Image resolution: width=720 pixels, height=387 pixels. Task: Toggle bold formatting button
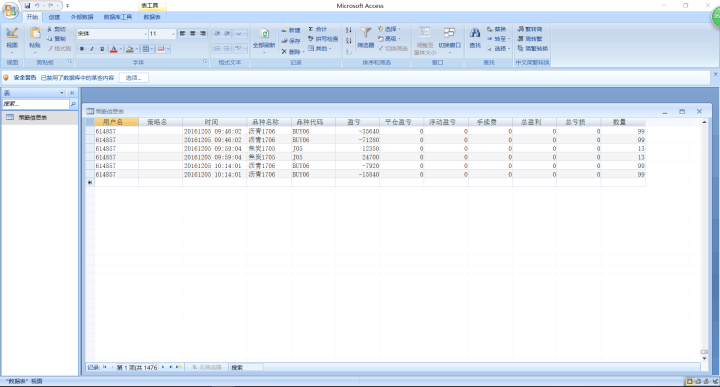pyautogui.click(x=82, y=49)
